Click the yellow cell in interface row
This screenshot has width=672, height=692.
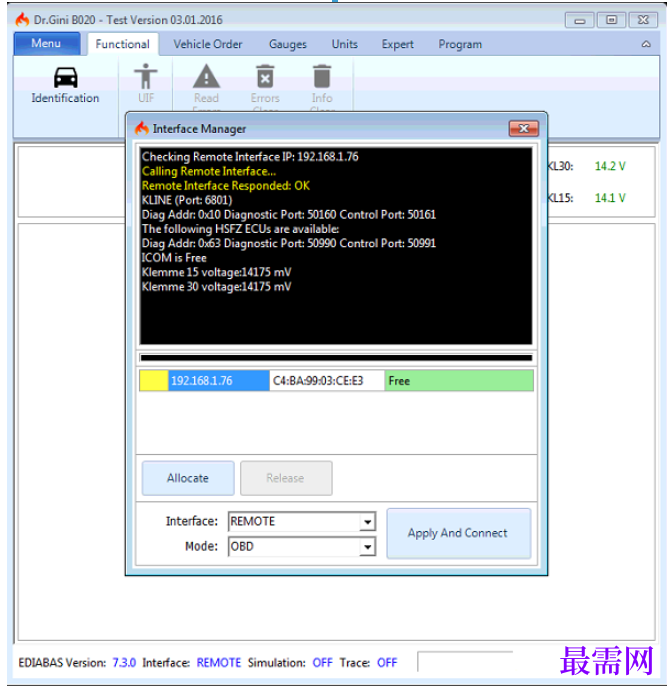pyautogui.click(x=154, y=381)
